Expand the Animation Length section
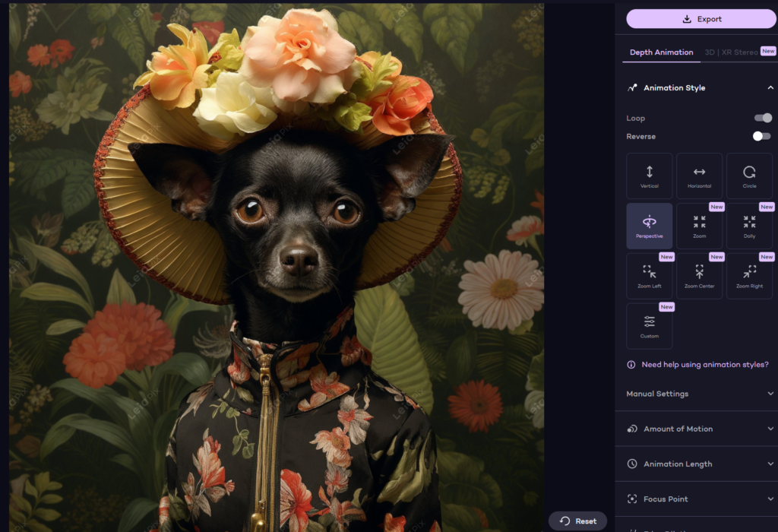778x532 pixels. (x=699, y=464)
